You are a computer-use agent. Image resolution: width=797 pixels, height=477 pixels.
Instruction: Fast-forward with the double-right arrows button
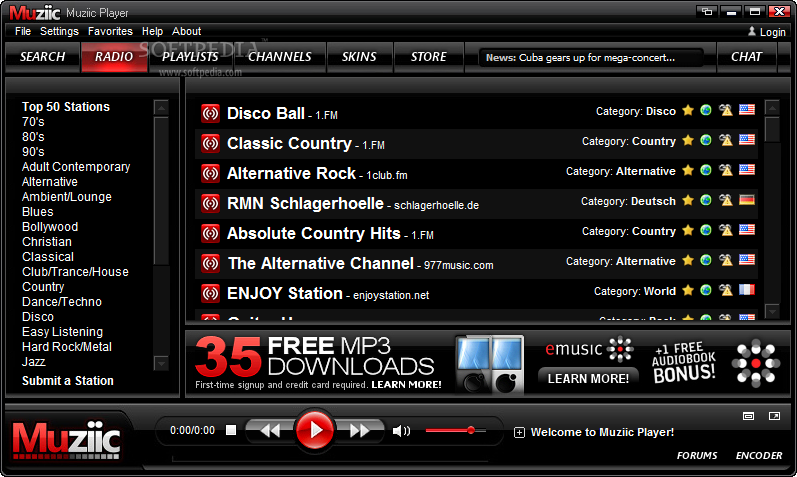pos(359,431)
